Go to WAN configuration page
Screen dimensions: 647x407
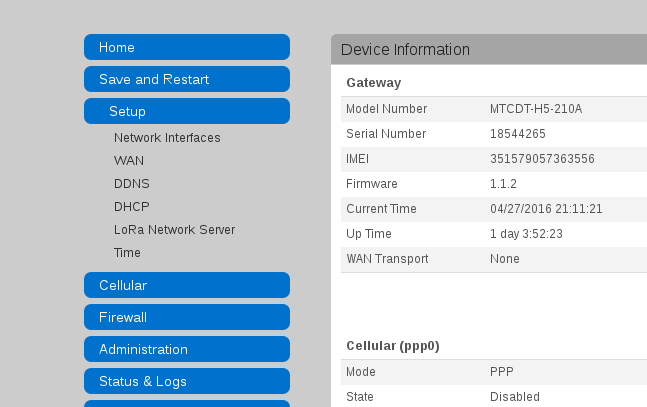[129, 161]
